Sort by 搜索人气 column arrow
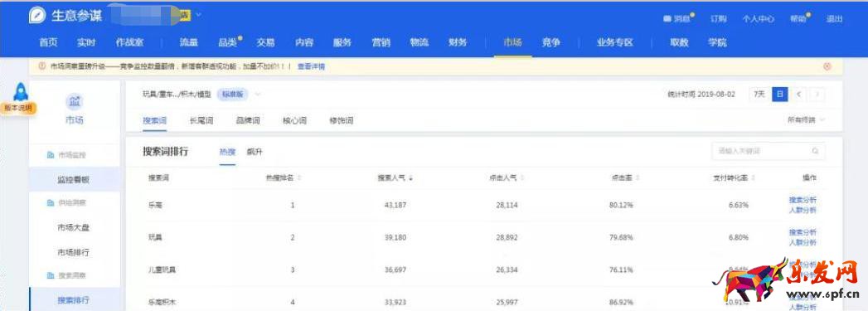Screen dimensions: 868x311 (411, 178)
